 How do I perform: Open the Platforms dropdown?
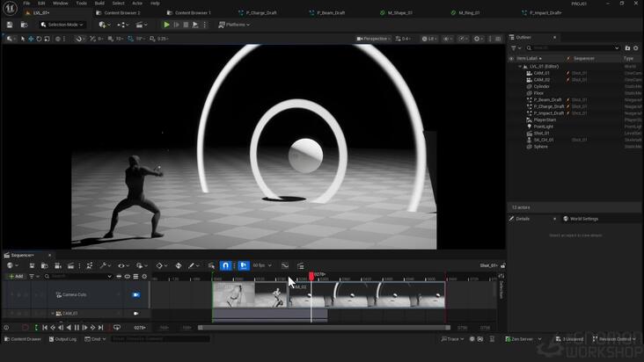tap(234, 25)
